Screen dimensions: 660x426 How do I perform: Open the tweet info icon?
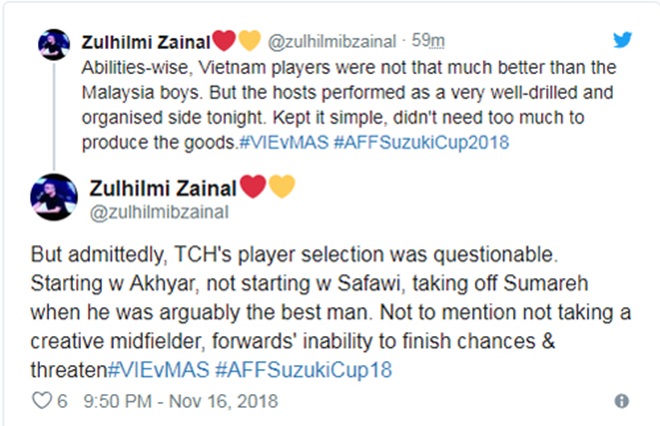(x=621, y=401)
